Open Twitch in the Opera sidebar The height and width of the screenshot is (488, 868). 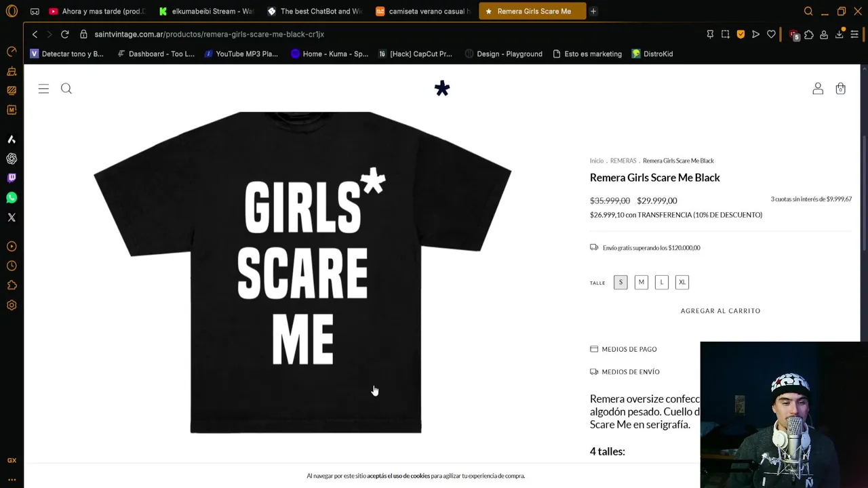12,178
